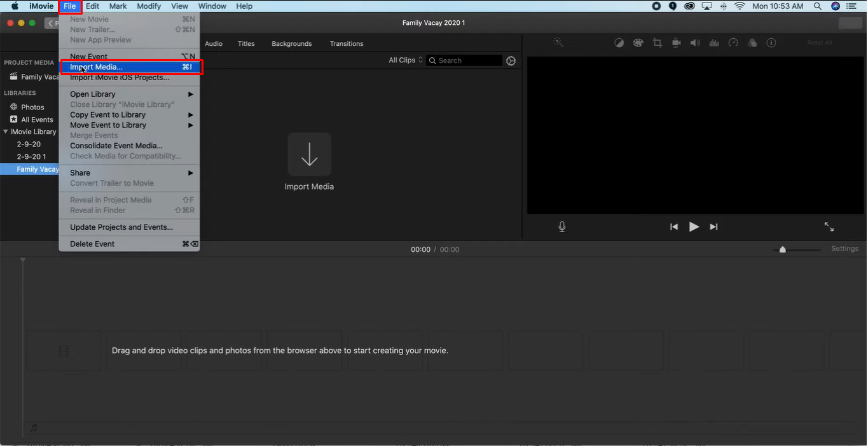Open the timeline Settings panel

tap(844, 249)
